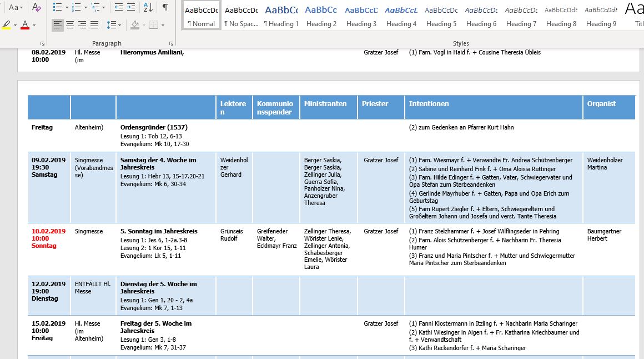Expand bullet library dropdown
This screenshot has width=644, height=359.
click(67, 7)
